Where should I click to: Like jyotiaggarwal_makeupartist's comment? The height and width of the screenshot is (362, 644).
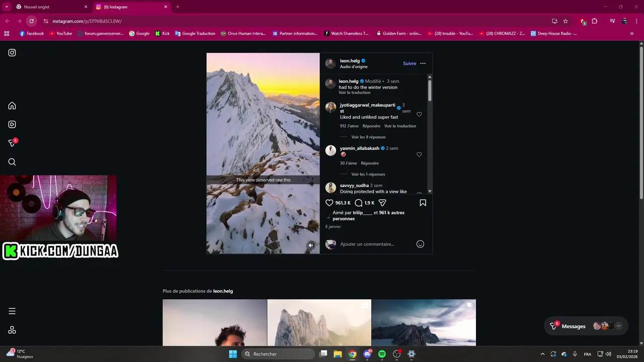[x=419, y=114]
